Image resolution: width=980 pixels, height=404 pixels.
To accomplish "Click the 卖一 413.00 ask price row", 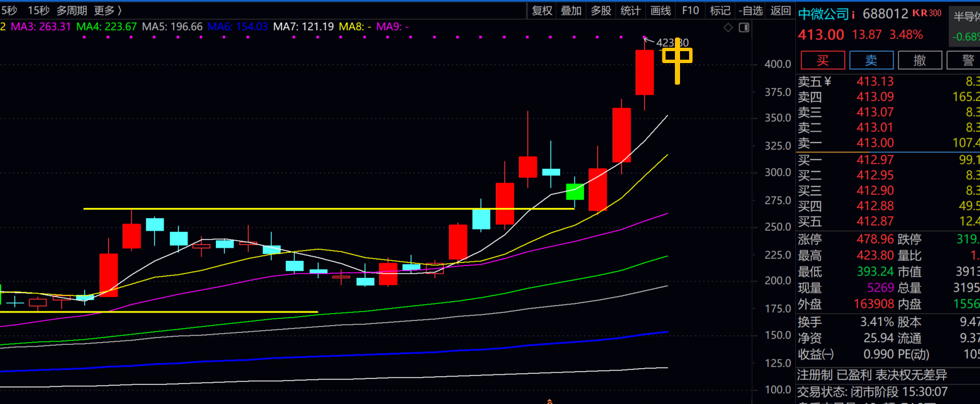I will click(x=889, y=143).
